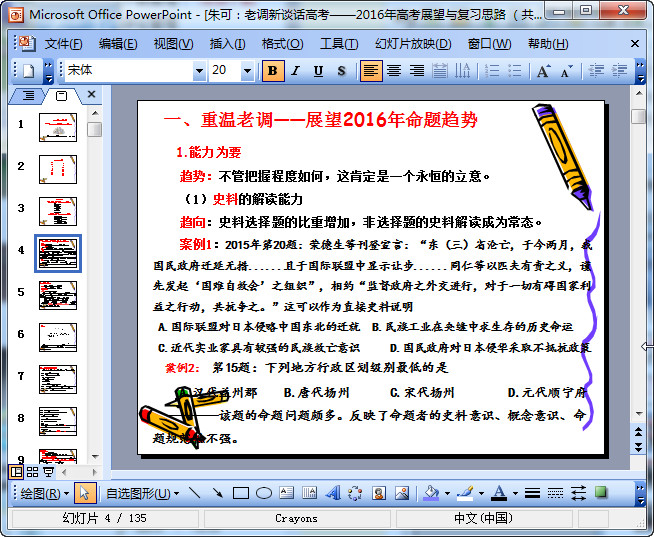Select slide 1 thumbnail

coord(58,127)
